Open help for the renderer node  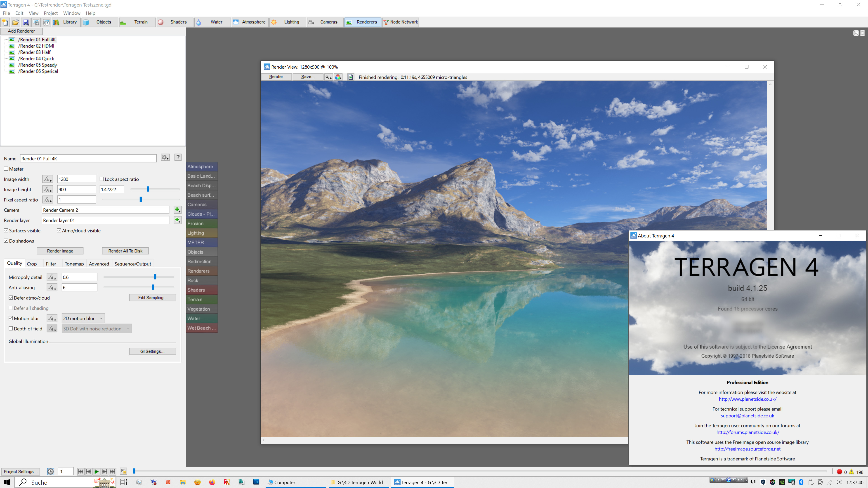(x=178, y=157)
